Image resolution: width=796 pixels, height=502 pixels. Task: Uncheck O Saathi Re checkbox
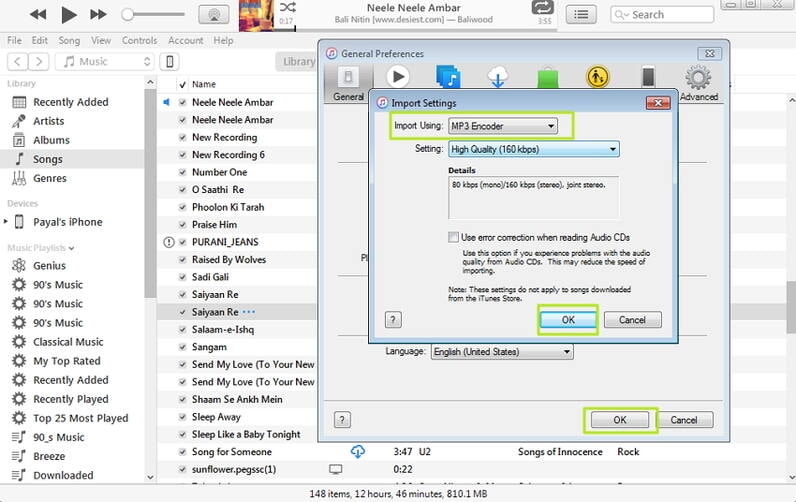point(183,189)
